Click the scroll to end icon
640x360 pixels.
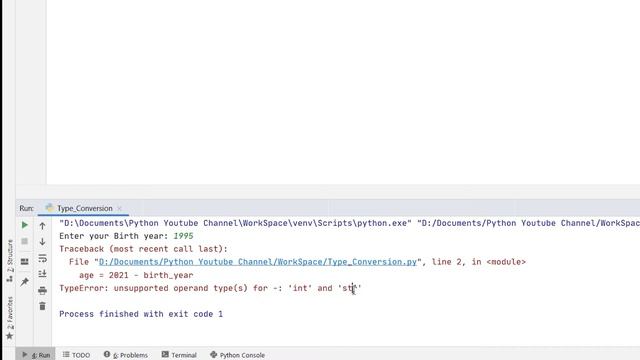click(42, 274)
